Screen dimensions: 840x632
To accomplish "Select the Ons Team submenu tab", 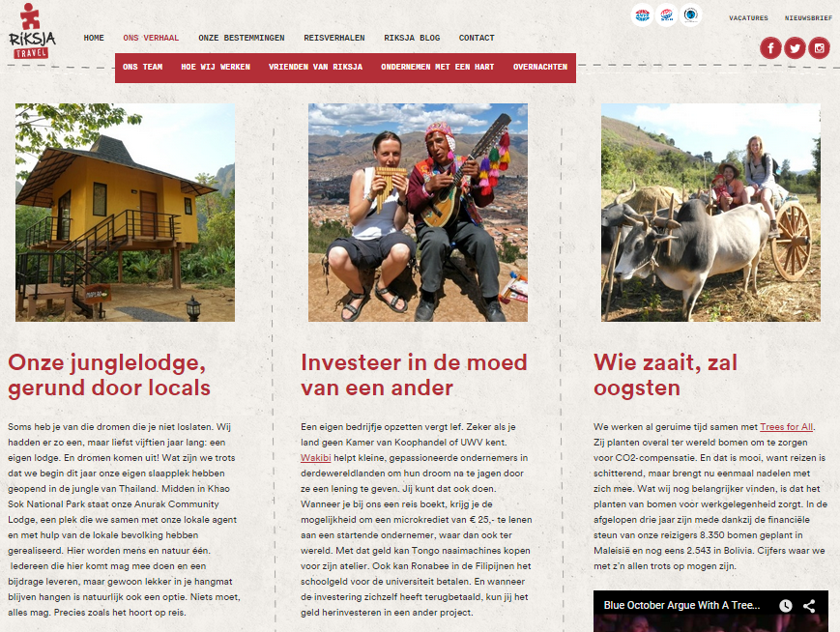I will 142,67.
